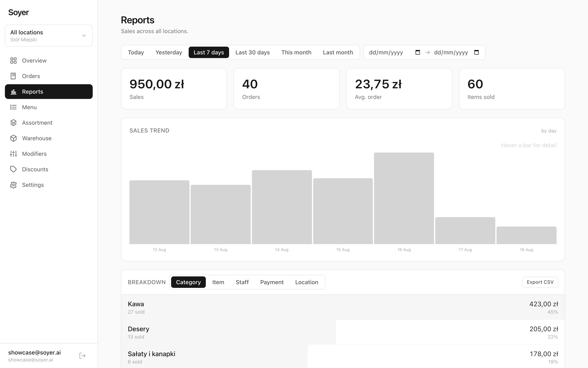Click the 14 Aug sales bar
This screenshot has height=368, width=588.
point(282,207)
